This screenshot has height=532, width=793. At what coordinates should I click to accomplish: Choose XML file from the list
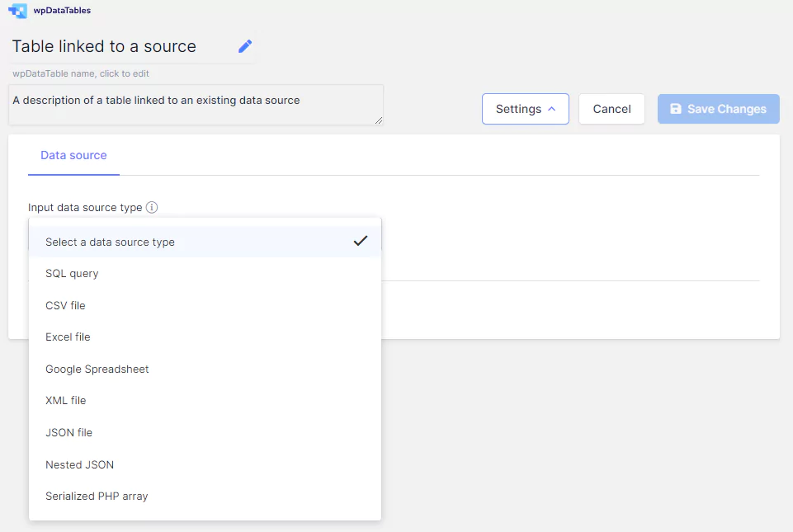(205, 401)
